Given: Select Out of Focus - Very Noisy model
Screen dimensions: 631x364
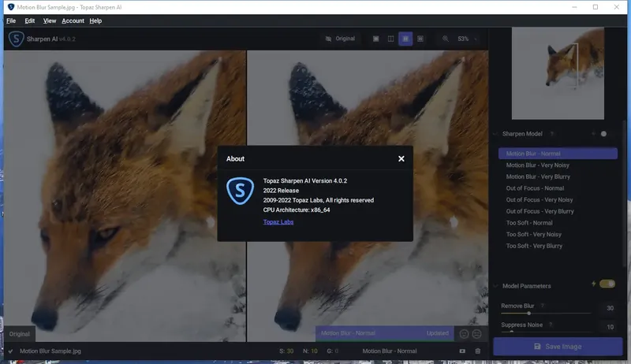Looking at the screenshot, I should (558, 199).
